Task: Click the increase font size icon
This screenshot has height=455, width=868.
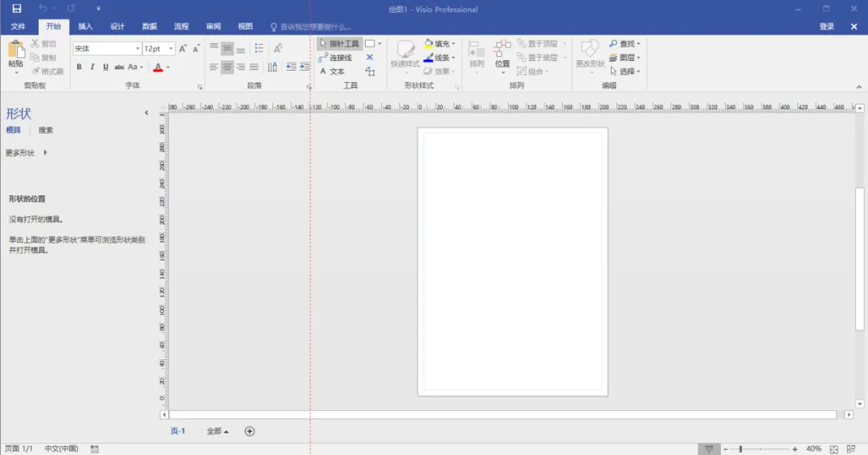Action: (182, 49)
